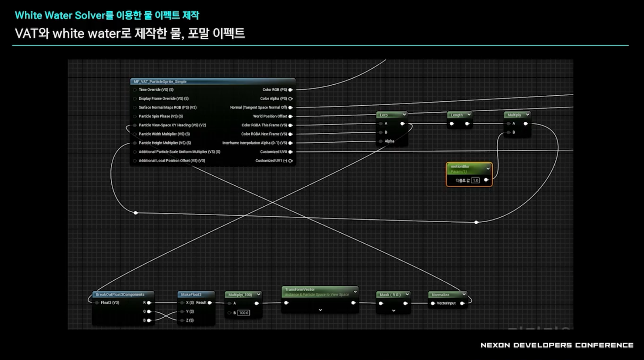Click the Color Alpha (PS) output pin
This screenshot has width=644, height=360.
(x=290, y=99)
